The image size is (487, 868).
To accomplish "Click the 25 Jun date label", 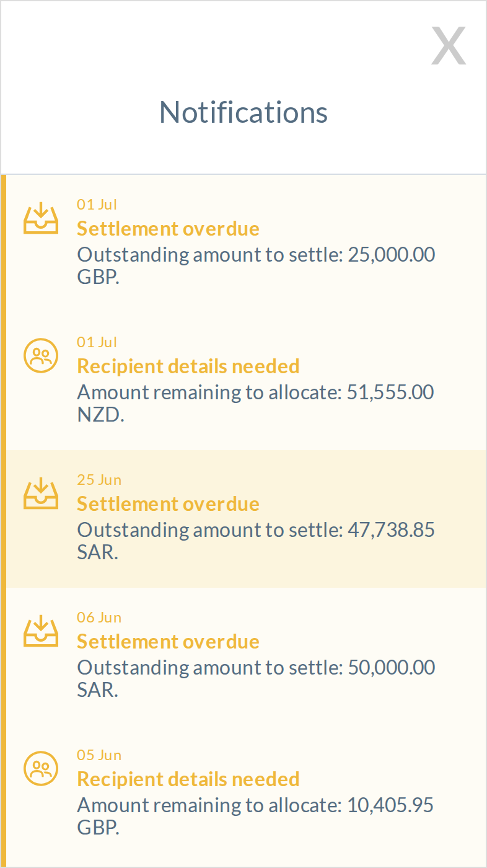I will (99, 480).
